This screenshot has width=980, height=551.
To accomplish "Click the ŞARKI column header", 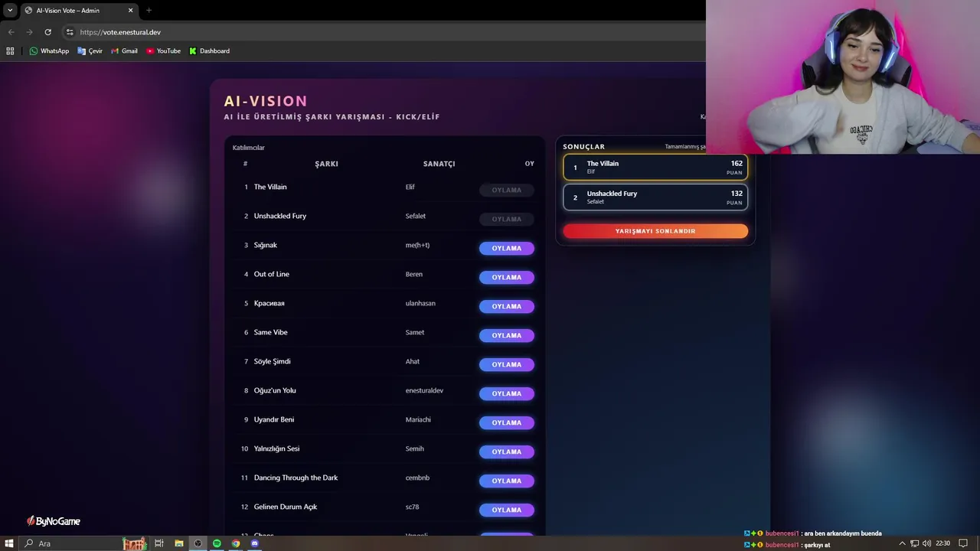I will [x=326, y=164].
